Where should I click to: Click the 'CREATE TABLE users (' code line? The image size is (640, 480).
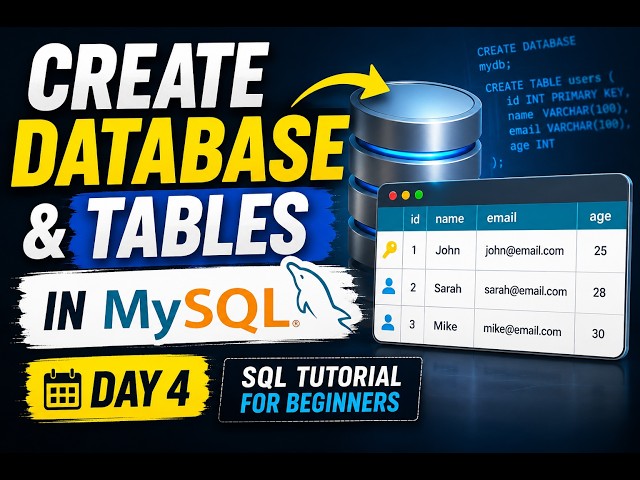tap(549, 82)
